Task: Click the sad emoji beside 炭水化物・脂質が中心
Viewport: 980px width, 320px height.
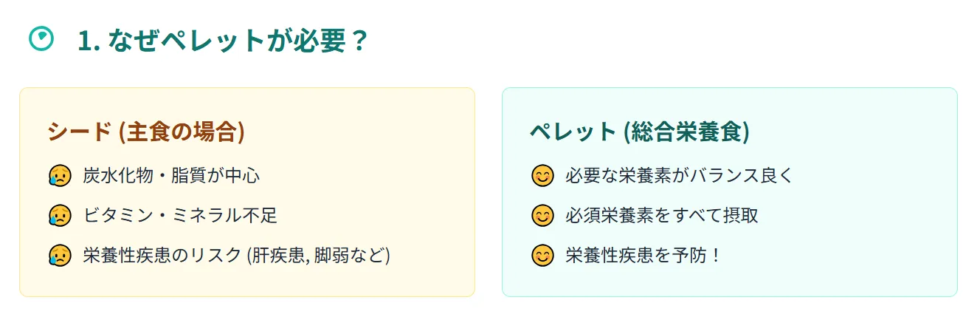Action: [60, 176]
